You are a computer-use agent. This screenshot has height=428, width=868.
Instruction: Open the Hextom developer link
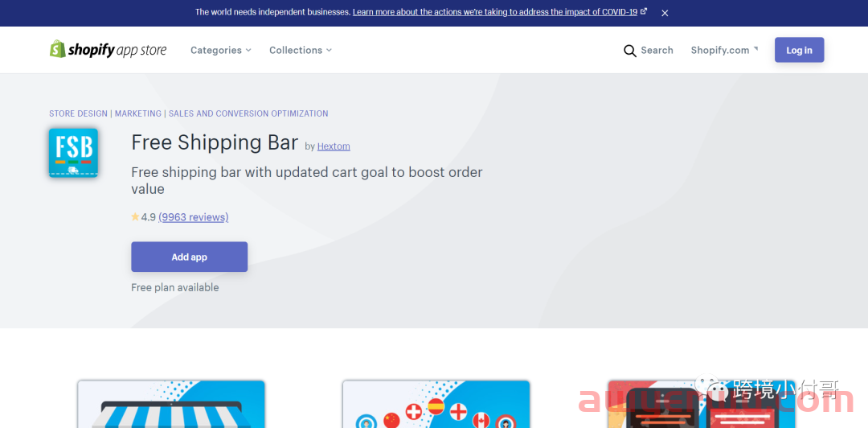point(334,146)
